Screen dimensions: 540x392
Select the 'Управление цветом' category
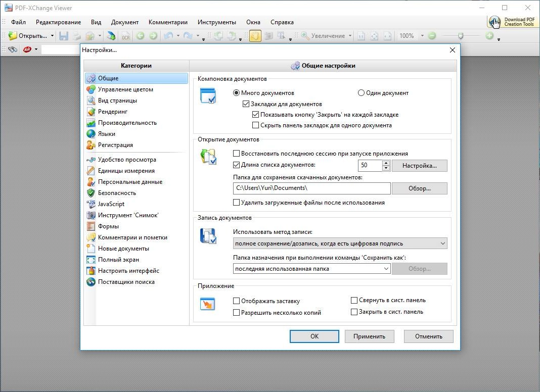[137, 89]
